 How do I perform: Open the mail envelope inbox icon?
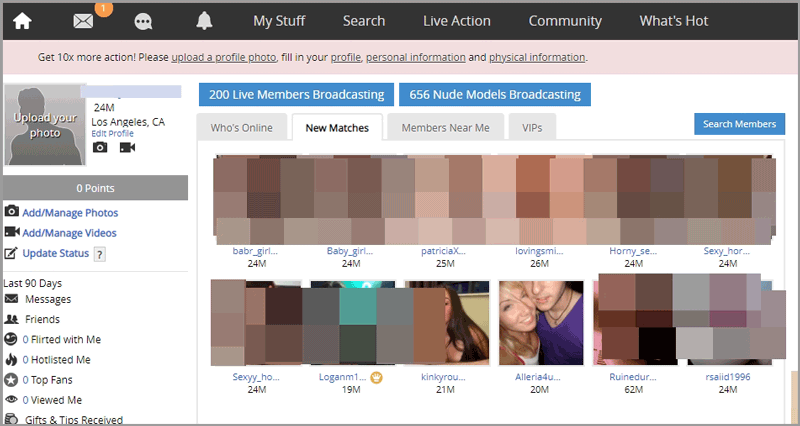[x=84, y=21]
